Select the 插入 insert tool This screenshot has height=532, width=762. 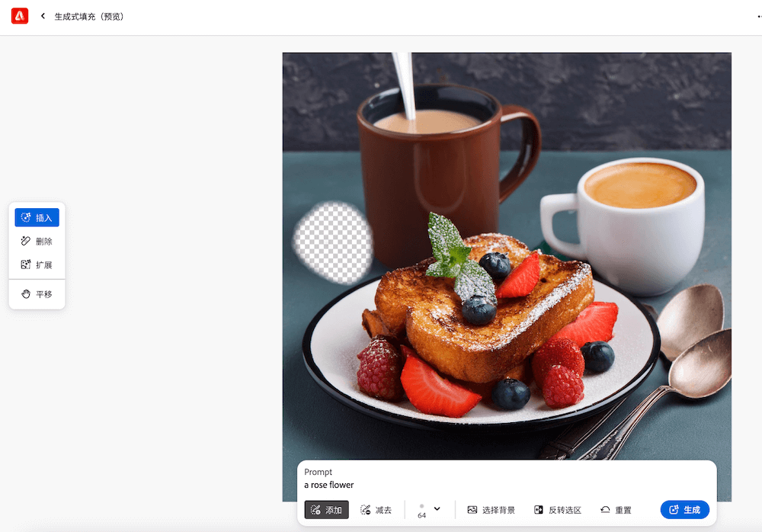click(x=37, y=217)
